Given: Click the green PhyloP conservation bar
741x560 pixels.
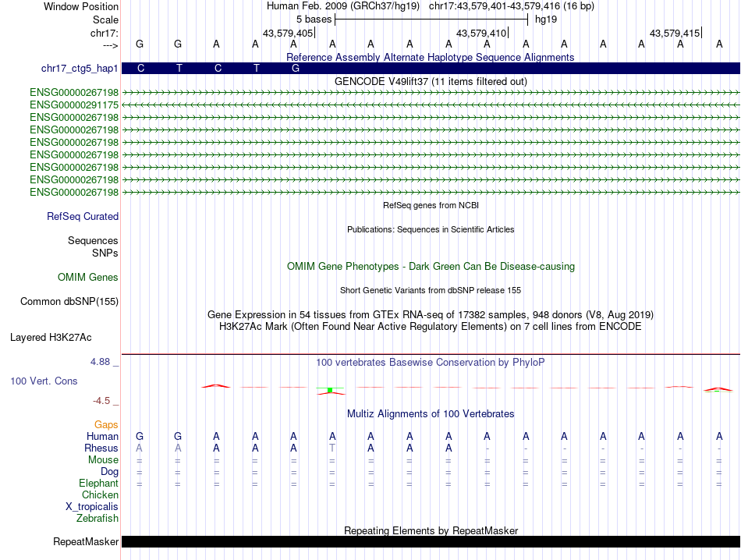Looking at the screenshot, I should tap(330, 390).
